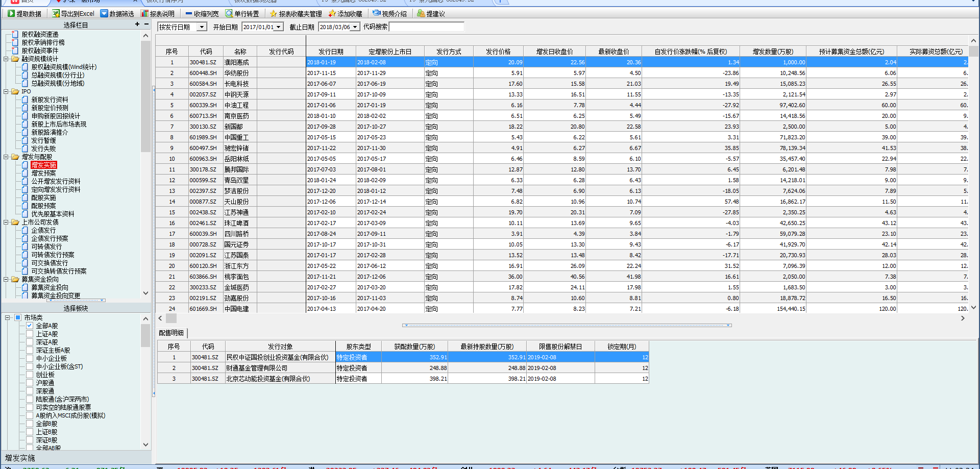The image size is (980, 469).
Task: Click the 提取数据 green play icon
Action: click(11, 14)
